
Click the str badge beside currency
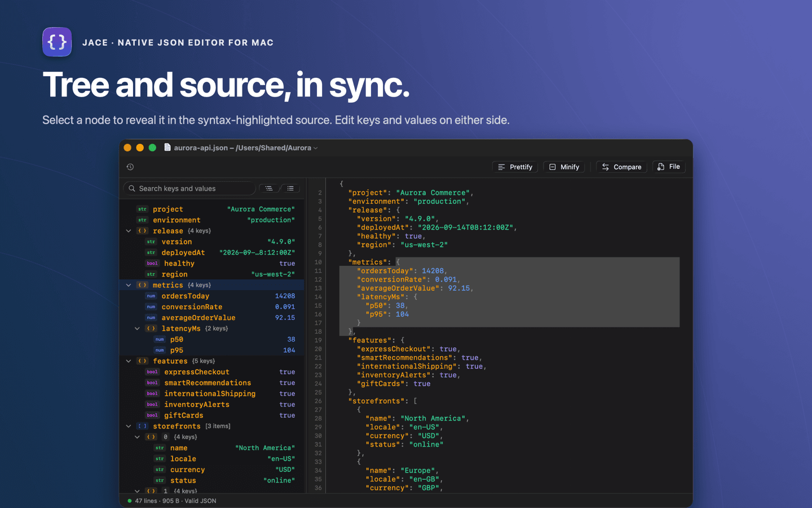click(160, 470)
